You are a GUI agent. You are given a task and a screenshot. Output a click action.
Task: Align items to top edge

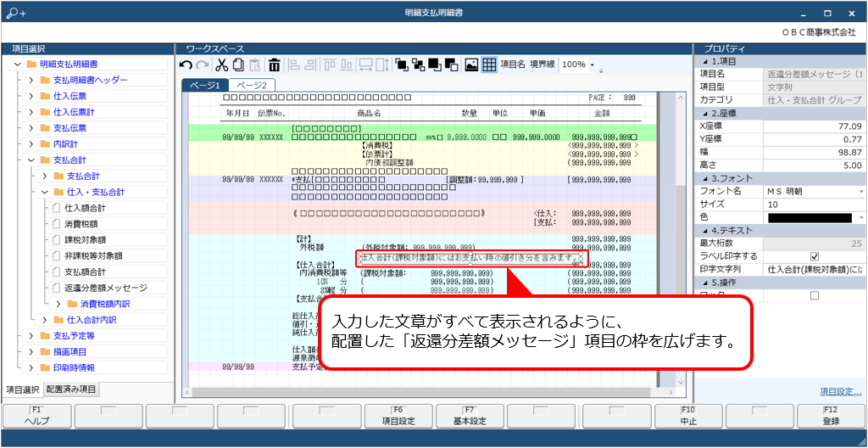[330, 64]
